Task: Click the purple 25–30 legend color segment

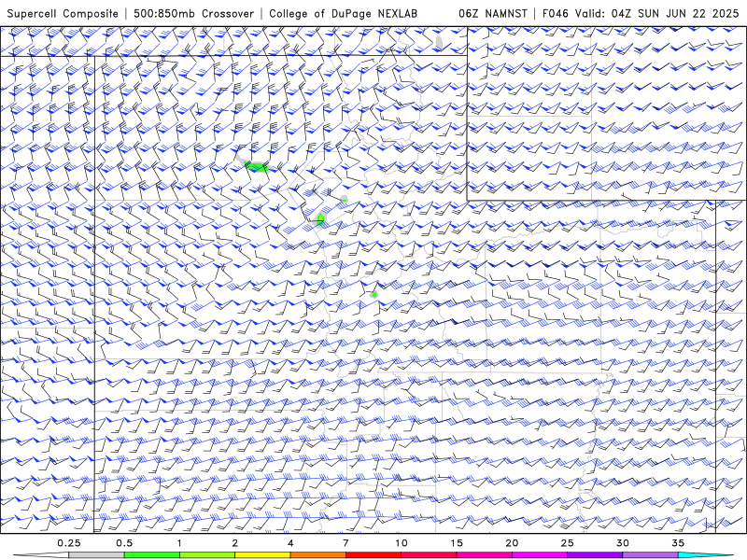Action: (595, 555)
